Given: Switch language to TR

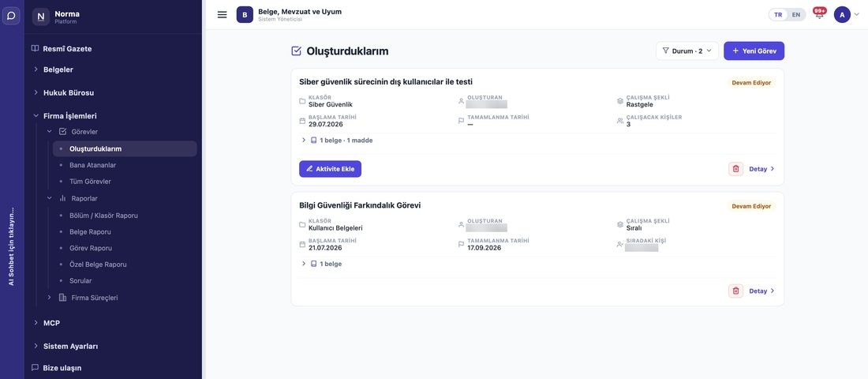Looking at the screenshot, I should tap(778, 14).
